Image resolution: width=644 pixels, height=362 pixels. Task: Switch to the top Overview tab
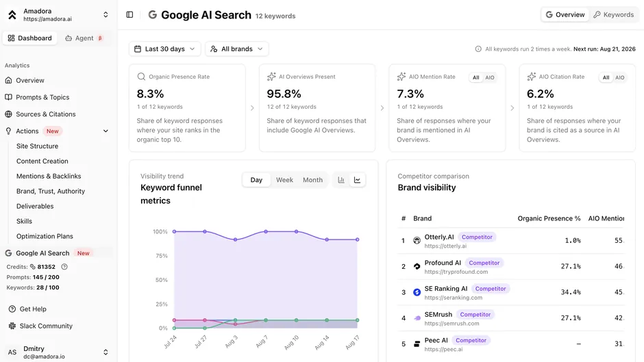tap(565, 15)
